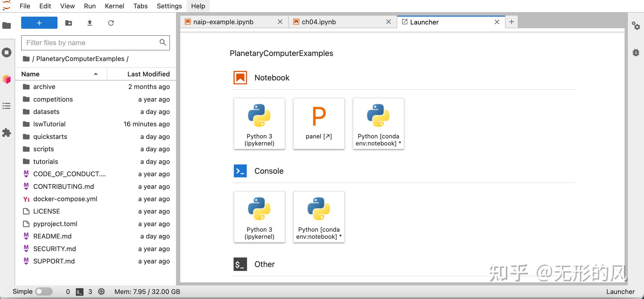Screen dimensions: 644x299
Task: Open the Property Inspector gears icon
Action: click(x=636, y=26)
